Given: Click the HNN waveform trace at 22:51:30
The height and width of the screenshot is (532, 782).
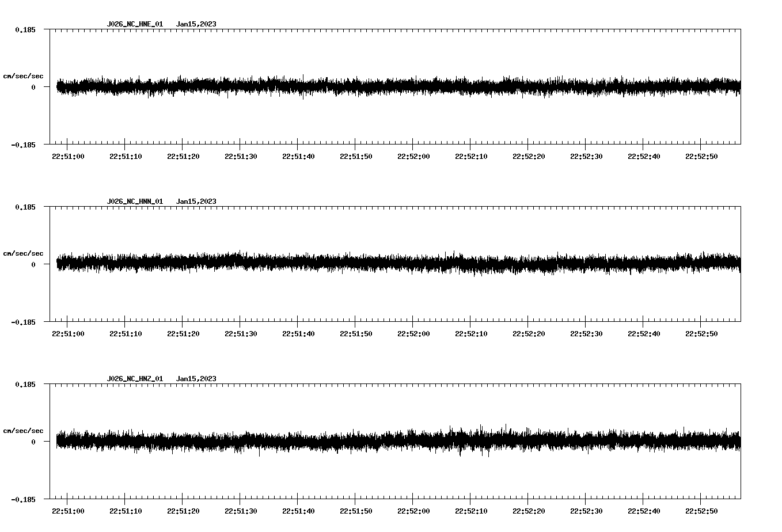Looking at the screenshot, I should coord(240,261).
